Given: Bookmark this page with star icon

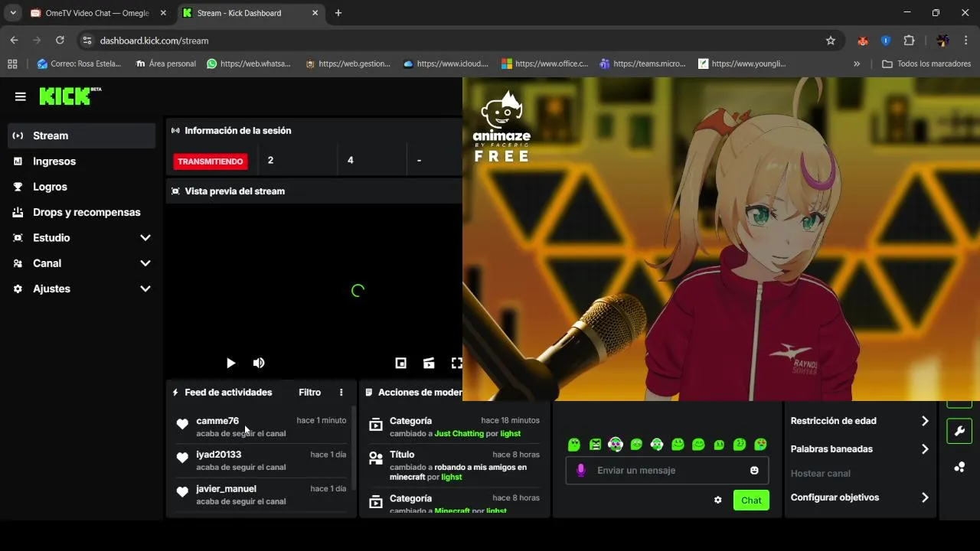Looking at the screenshot, I should pos(831,41).
